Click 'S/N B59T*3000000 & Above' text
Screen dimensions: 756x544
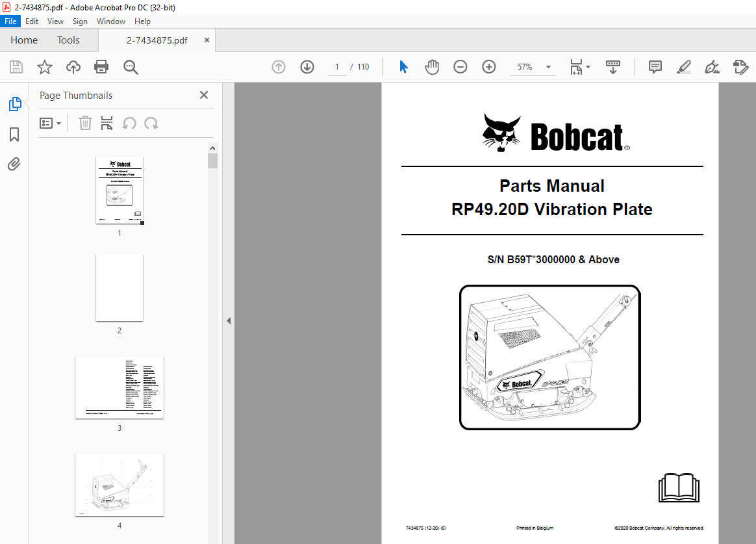tap(553, 259)
